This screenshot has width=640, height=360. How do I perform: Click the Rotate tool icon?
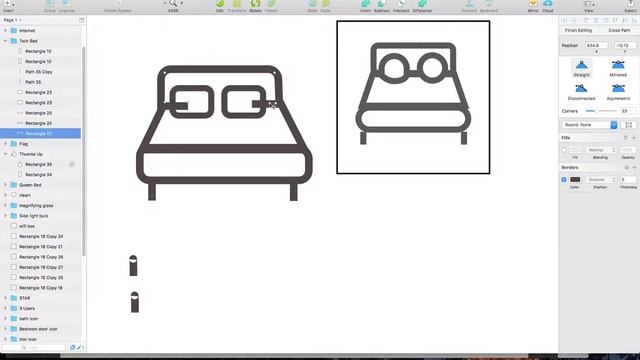255,5
